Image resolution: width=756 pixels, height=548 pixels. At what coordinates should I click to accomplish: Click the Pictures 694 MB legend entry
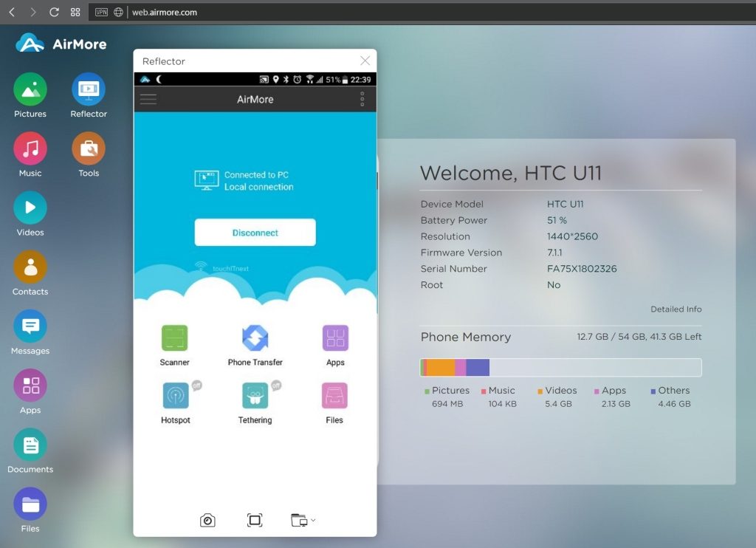[x=447, y=397]
